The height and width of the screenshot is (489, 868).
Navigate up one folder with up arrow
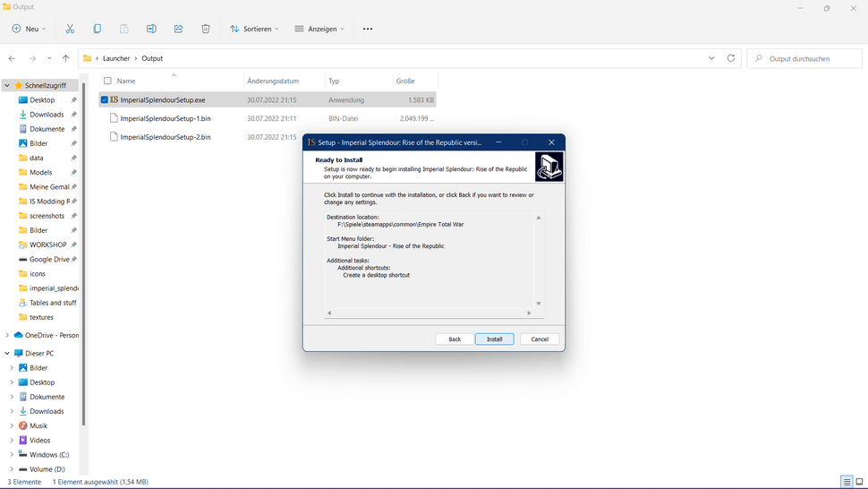(65, 58)
